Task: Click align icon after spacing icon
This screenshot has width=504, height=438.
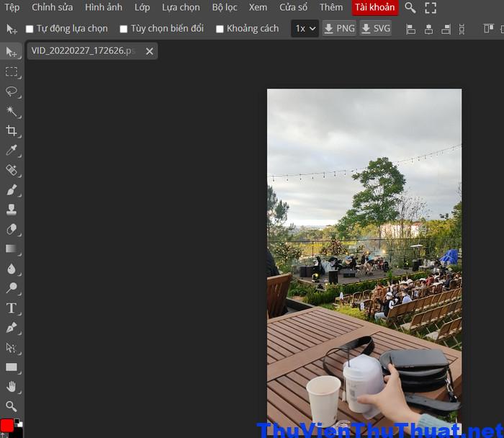Action: coord(489,29)
